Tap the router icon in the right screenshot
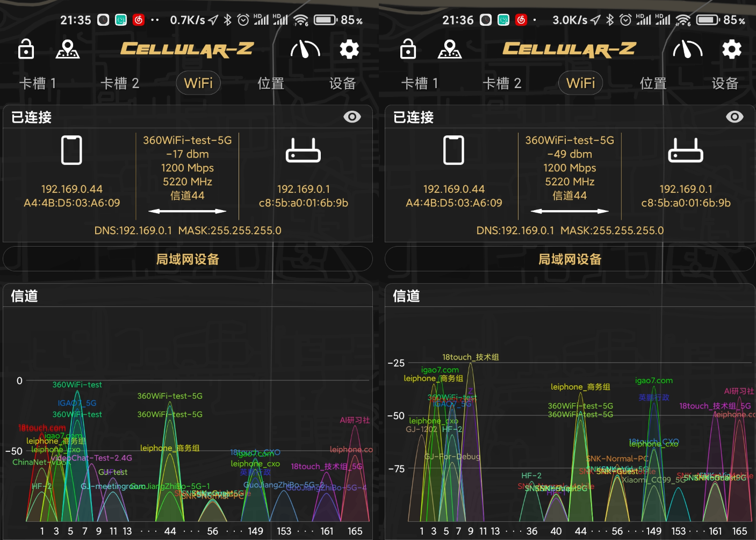 click(686, 150)
